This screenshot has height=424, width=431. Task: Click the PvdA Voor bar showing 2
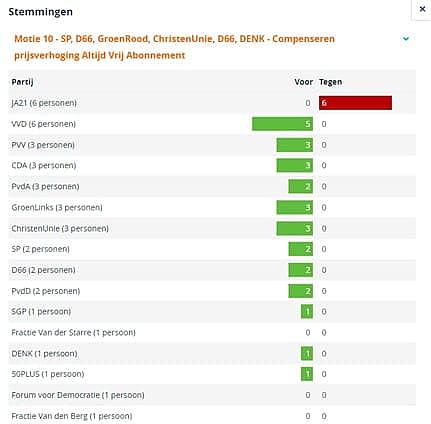(x=301, y=186)
